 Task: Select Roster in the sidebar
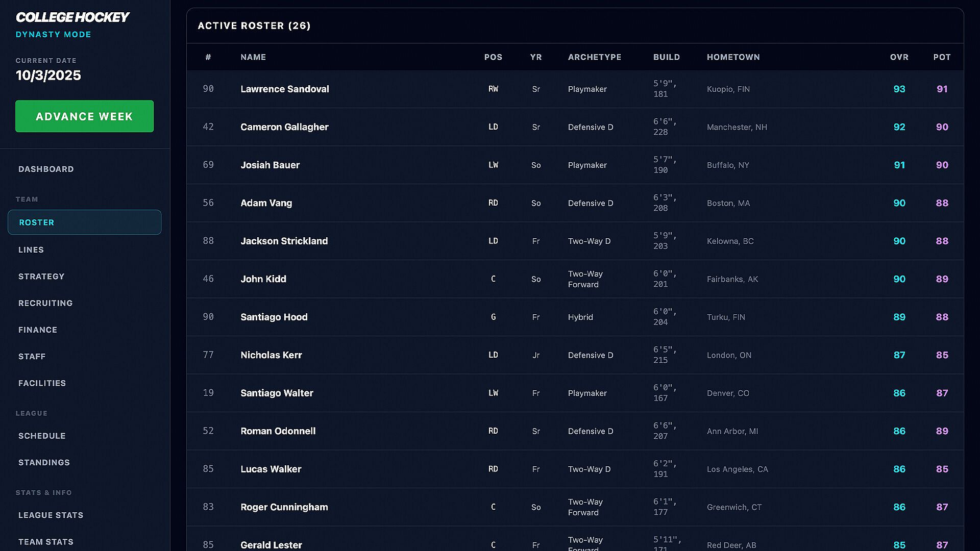pos(84,222)
